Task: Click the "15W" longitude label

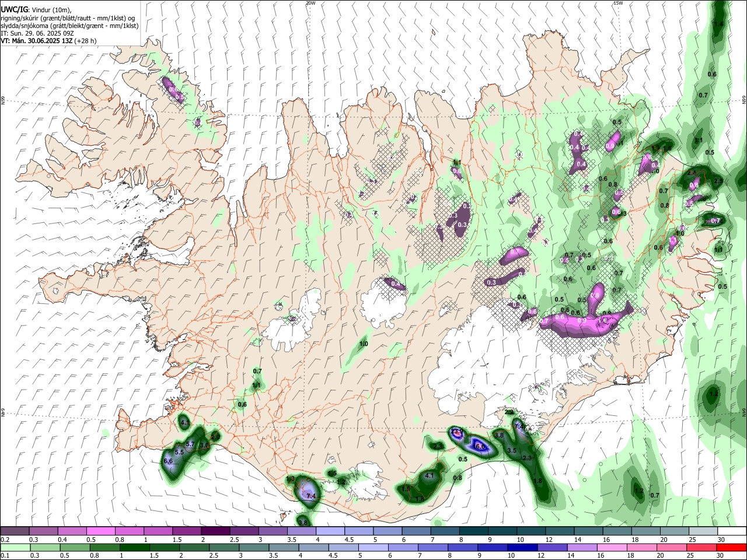Action: pyautogui.click(x=618, y=3)
